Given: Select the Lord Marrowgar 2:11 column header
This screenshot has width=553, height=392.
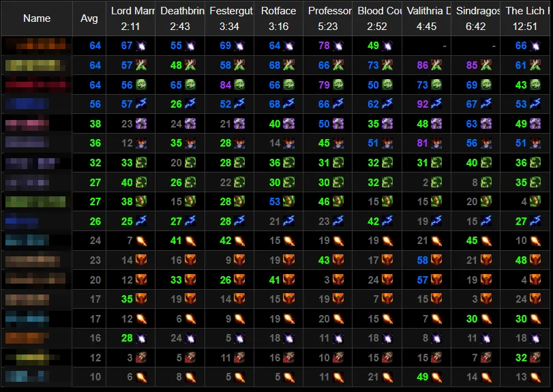Looking at the screenshot, I should point(130,18).
